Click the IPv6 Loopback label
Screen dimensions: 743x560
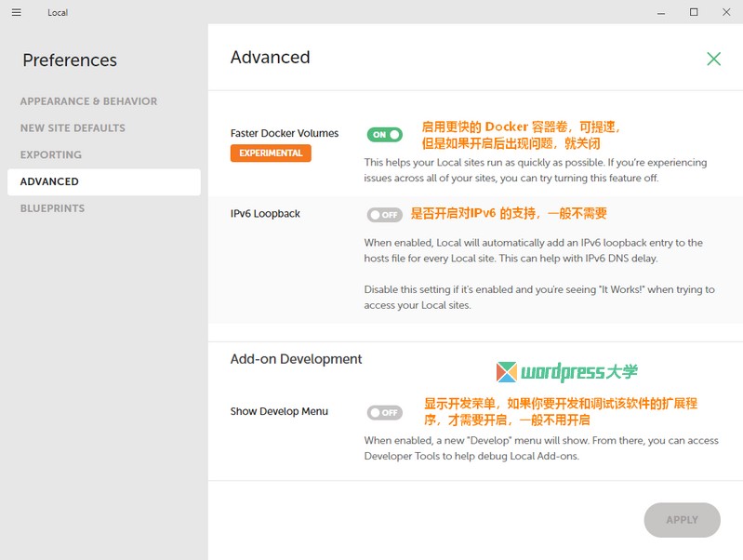[265, 214]
